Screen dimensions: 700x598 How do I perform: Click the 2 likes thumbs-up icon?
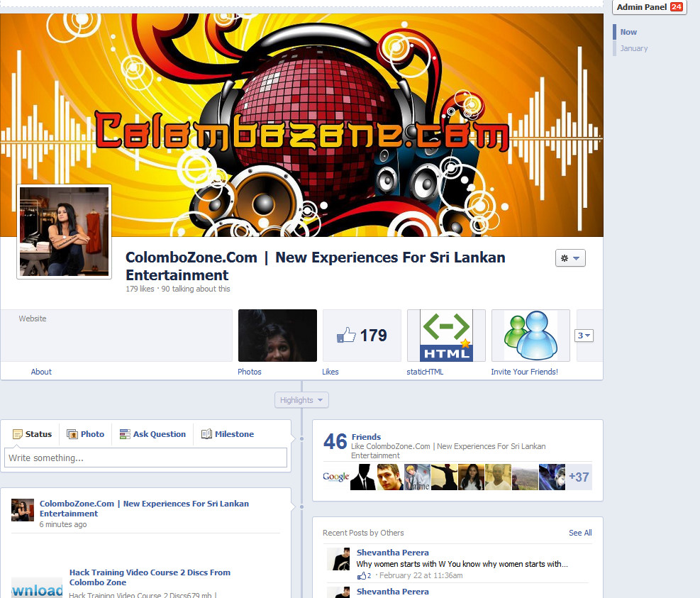[362, 576]
